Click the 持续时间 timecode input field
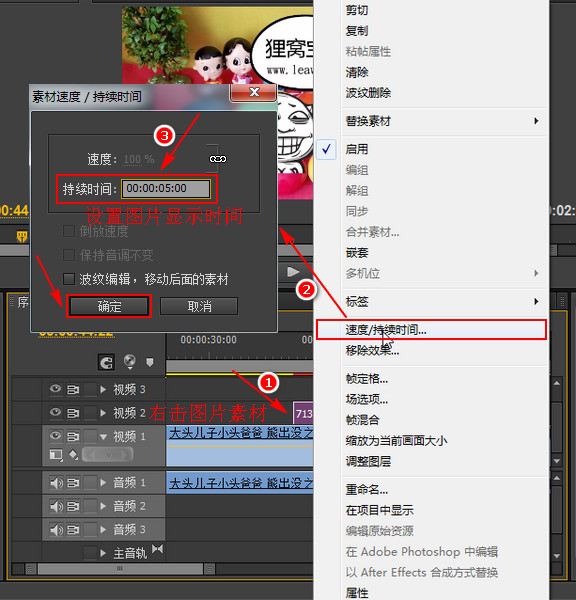 [166, 189]
